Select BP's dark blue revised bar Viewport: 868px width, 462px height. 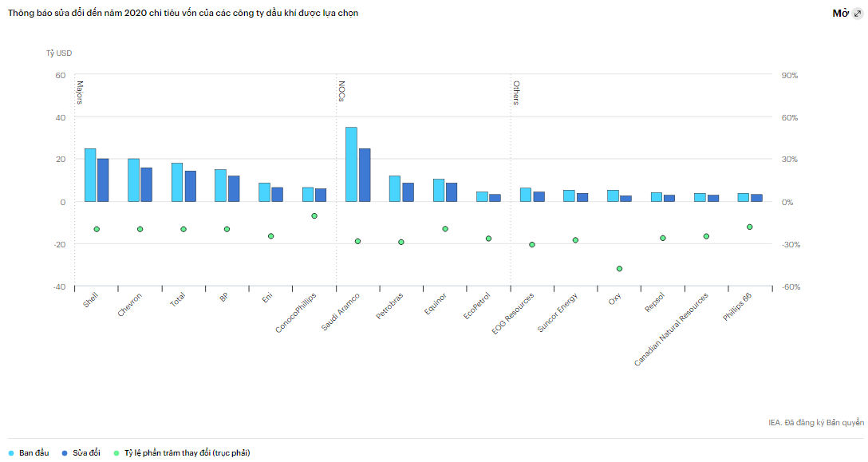click(x=234, y=188)
